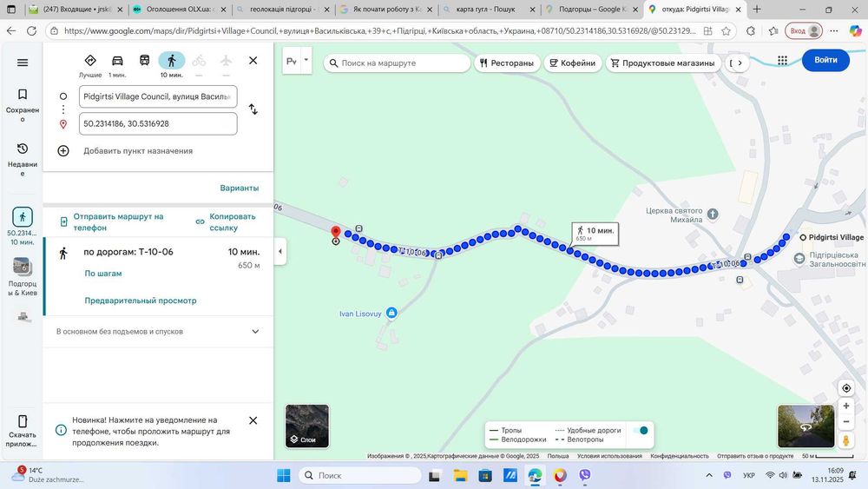868x489 pixels.
Task: Open Saved places in sidebar
Action: pos(23,104)
